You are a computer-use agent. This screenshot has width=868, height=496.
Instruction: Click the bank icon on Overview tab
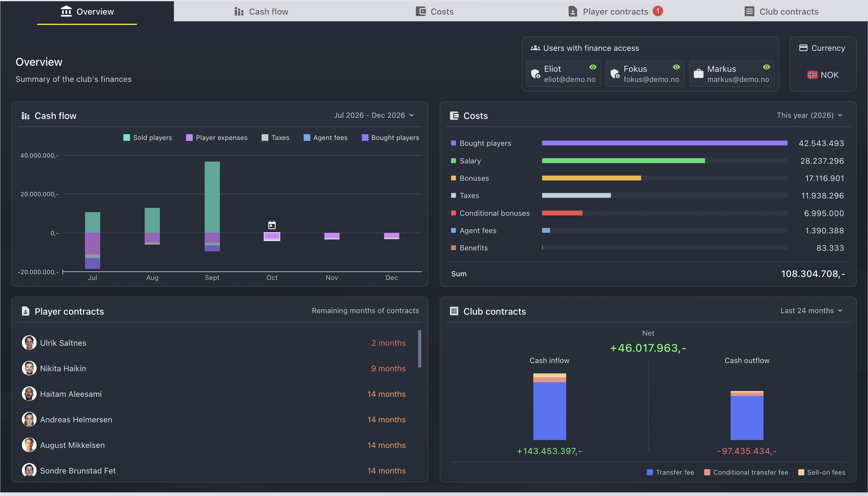tap(66, 11)
